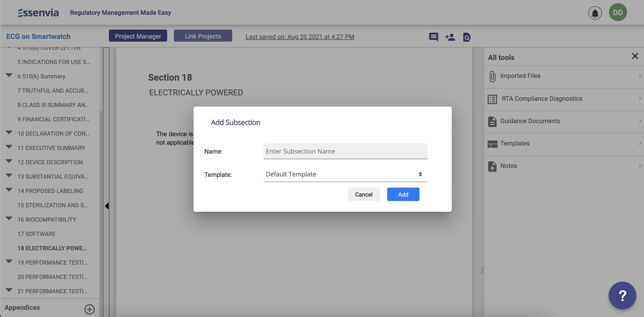The width and height of the screenshot is (644, 317).
Task: Click the Last saved on timestamp link
Action: click(x=300, y=37)
